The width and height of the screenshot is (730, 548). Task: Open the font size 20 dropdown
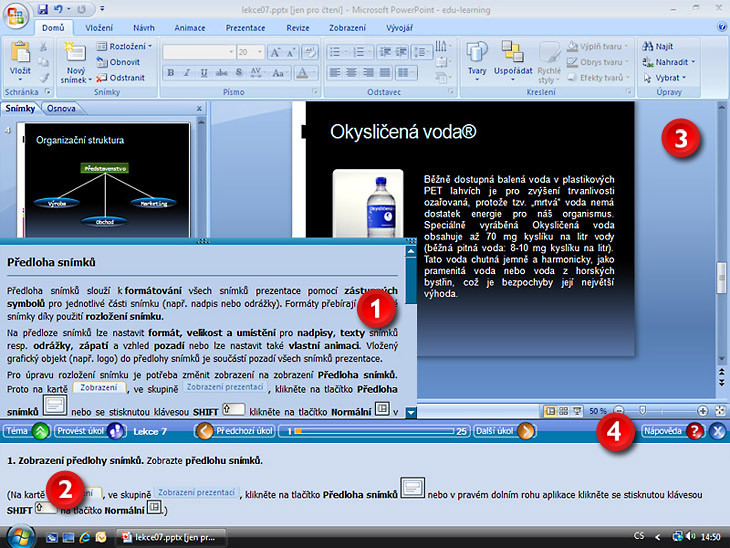(x=260, y=52)
